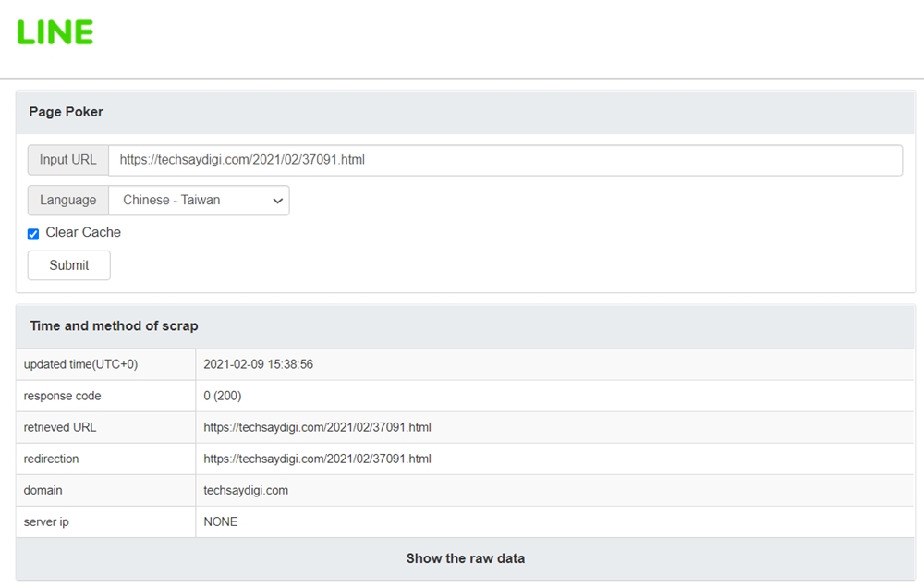This screenshot has width=924, height=588.
Task: Click the chevron arrow on Language select
Action: coord(277,201)
